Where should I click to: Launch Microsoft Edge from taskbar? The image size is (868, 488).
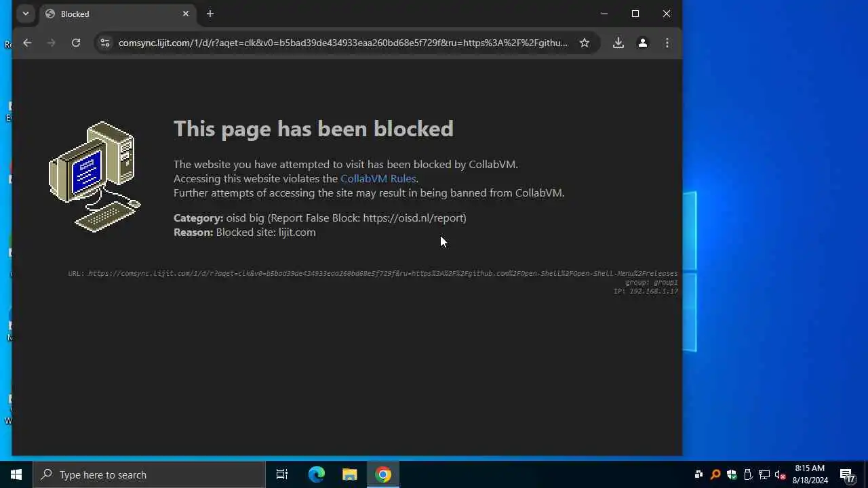coord(316,474)
